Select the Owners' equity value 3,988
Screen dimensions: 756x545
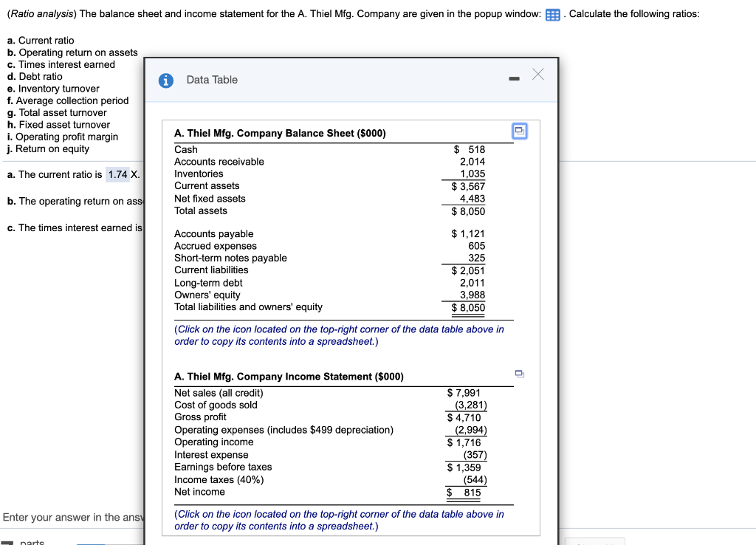point(472,295)
